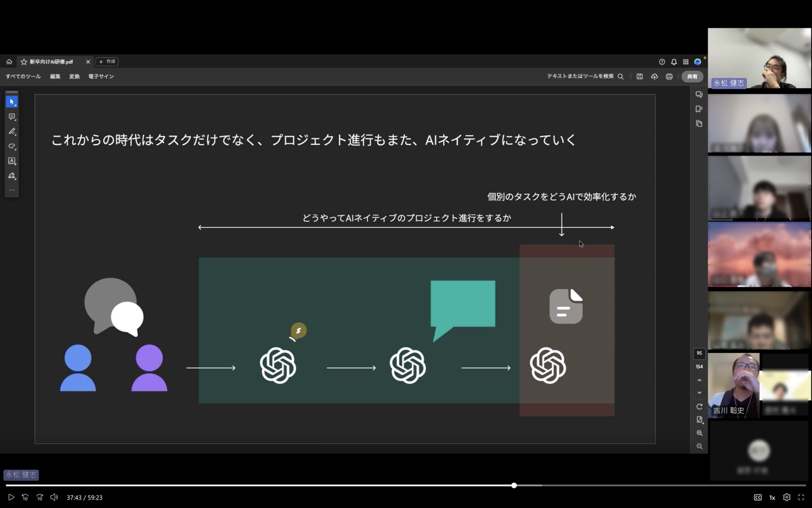Zoom in on the PDF page
Viewport: 812px width, 508px height.
tap(699, 434)
